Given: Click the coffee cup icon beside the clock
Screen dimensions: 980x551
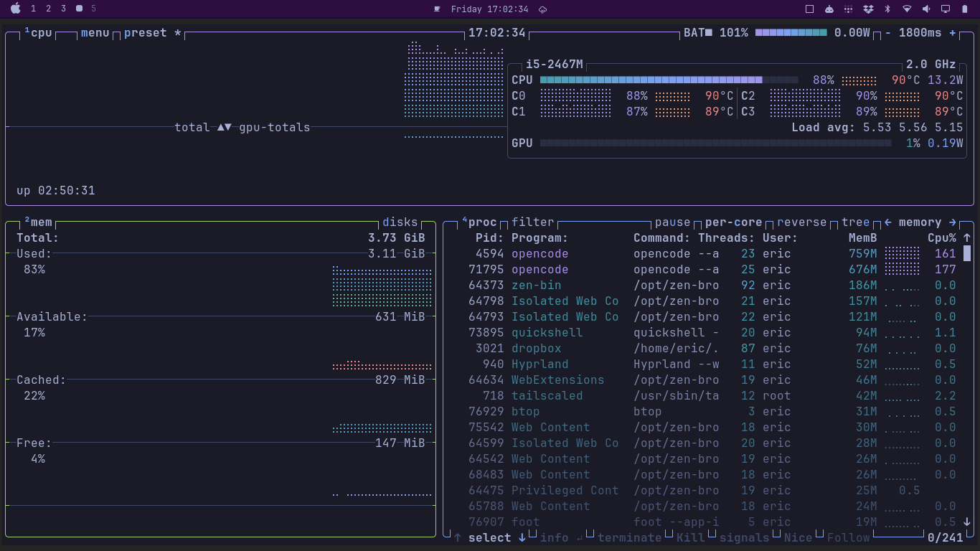Looking at the screenshot, I should (437, 9).
